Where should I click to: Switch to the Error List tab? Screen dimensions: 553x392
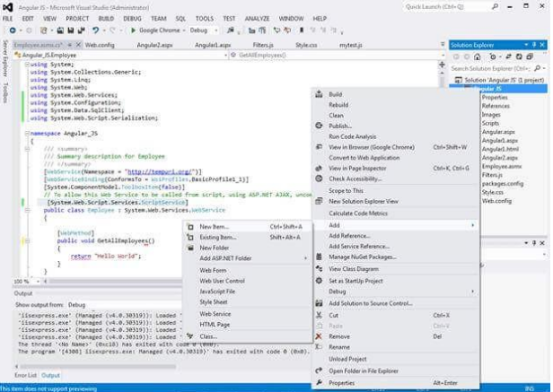tap(25, 376)
